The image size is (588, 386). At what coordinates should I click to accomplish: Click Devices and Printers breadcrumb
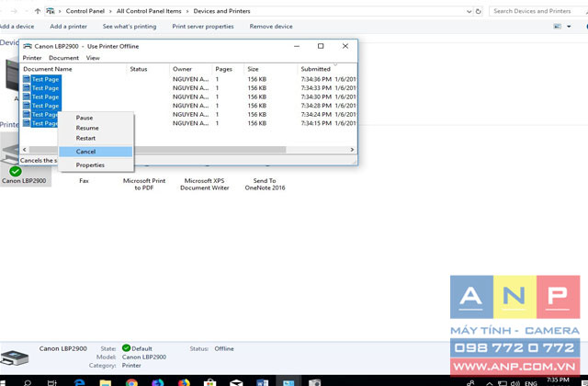point(221,11)
